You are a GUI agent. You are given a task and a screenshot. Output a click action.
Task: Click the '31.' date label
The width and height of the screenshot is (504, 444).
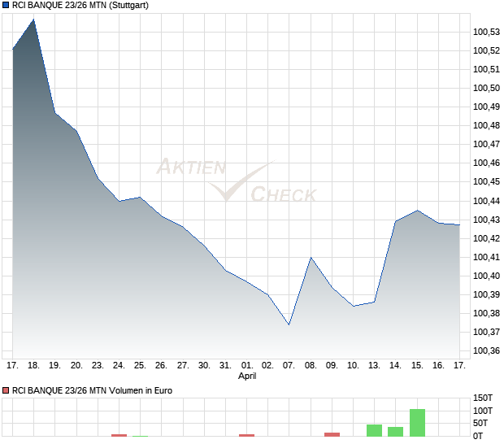coord(225,366)
